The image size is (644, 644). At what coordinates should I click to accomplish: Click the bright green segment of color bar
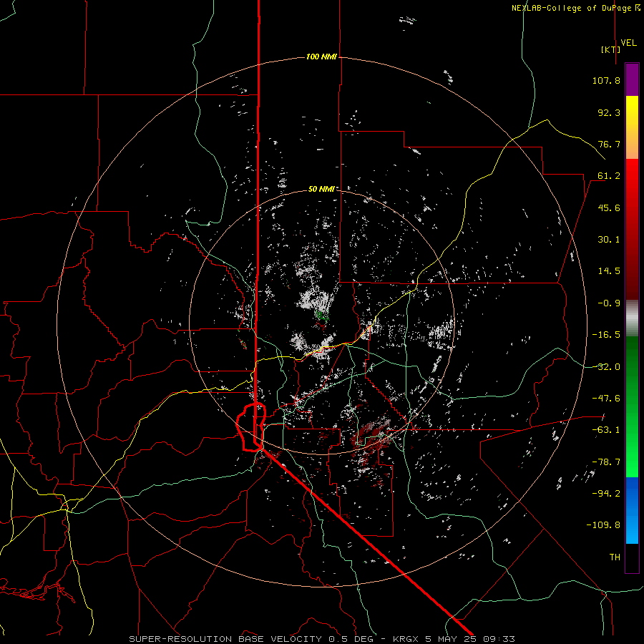pos(632,452)
